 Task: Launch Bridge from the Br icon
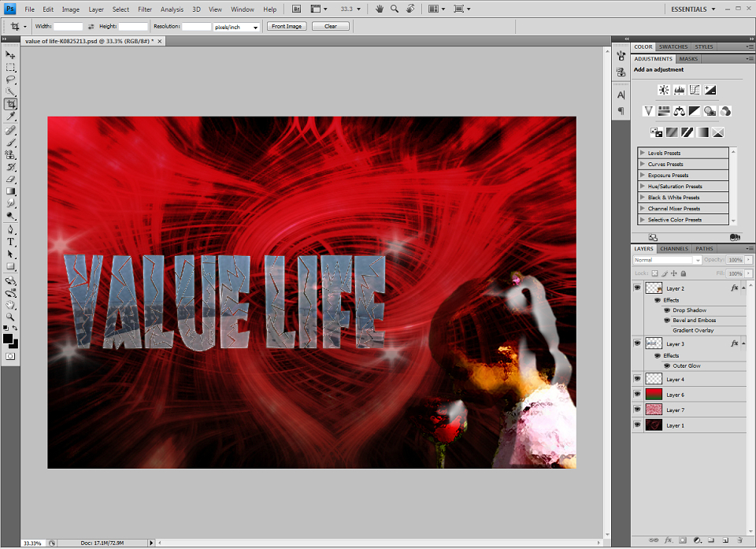click(x=297, y=9)
